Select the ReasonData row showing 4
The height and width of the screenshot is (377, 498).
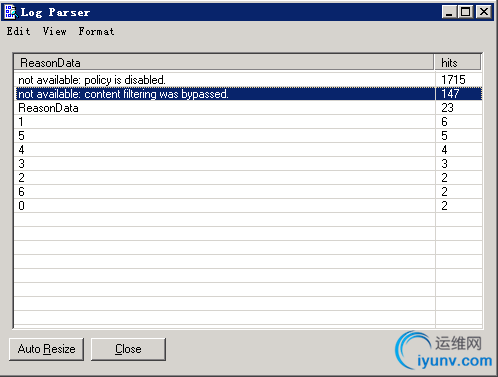(x=248, y=150)
